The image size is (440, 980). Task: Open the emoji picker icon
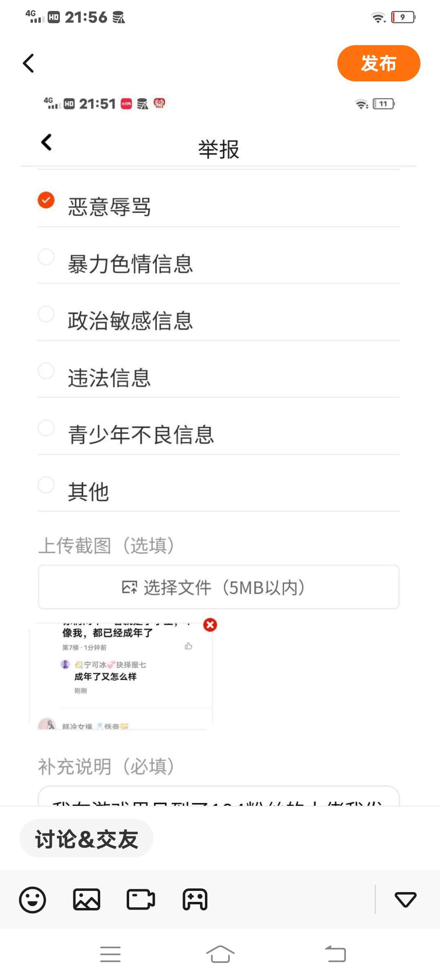pos(33,899)
